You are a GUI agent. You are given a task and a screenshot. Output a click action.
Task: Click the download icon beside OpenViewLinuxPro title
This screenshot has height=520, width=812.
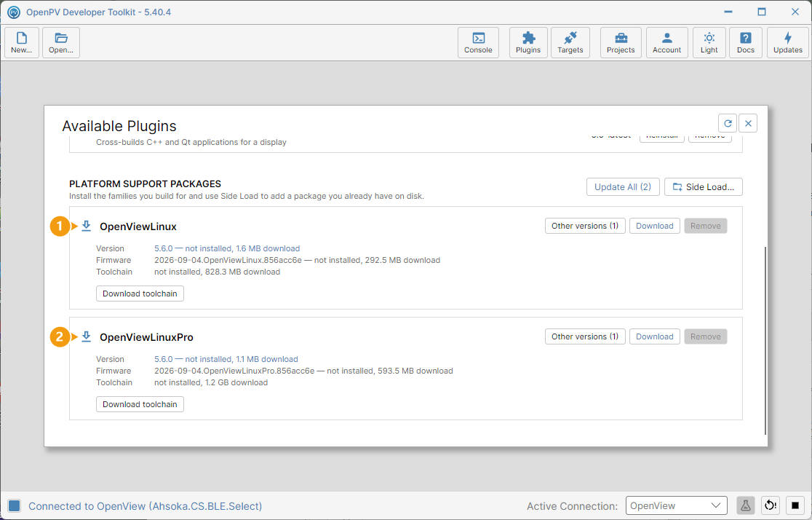87,337
